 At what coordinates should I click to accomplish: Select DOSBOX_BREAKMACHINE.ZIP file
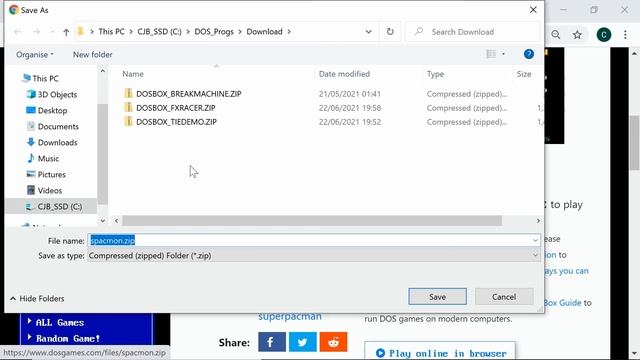[x=189, y=94]
